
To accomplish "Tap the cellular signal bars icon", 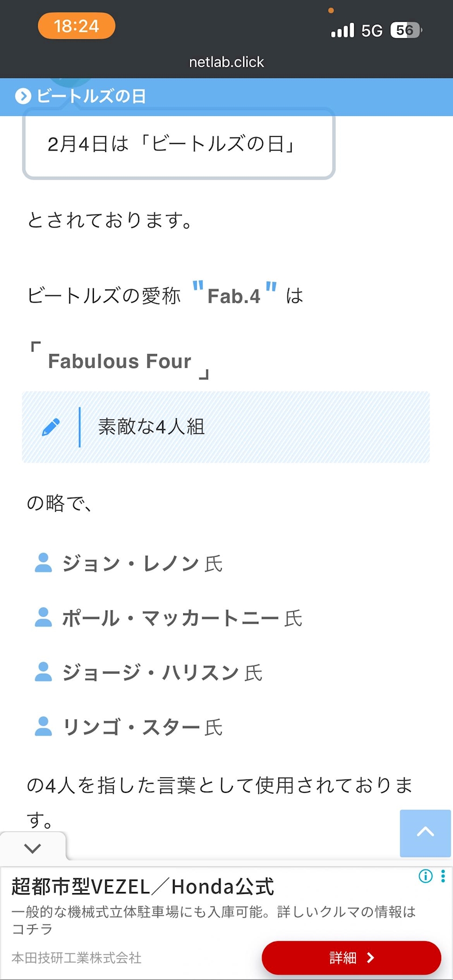I will 342,30.
